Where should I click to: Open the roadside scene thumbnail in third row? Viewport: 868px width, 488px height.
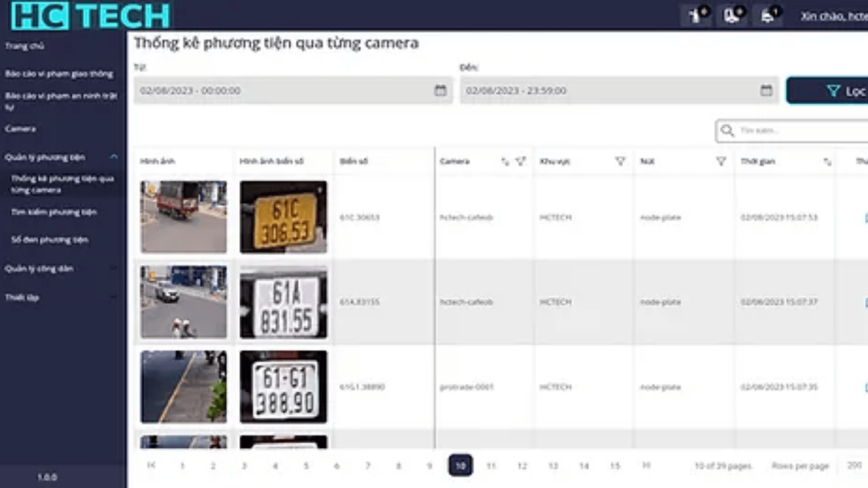(x=184, y=387)
